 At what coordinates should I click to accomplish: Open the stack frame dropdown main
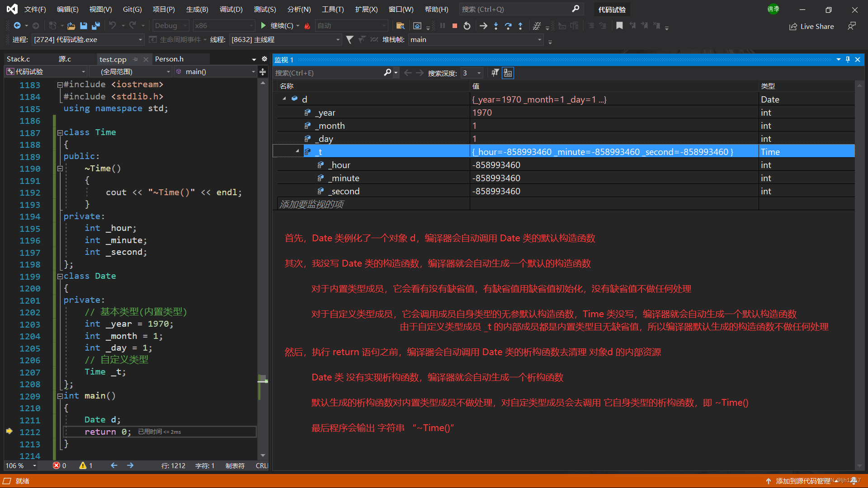tap(475, 40)
